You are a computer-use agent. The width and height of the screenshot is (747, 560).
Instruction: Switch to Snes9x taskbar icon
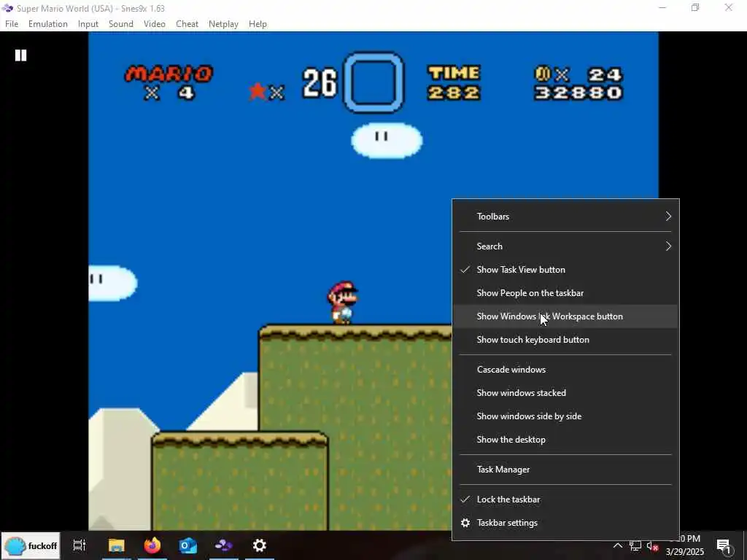pos(223,545)
